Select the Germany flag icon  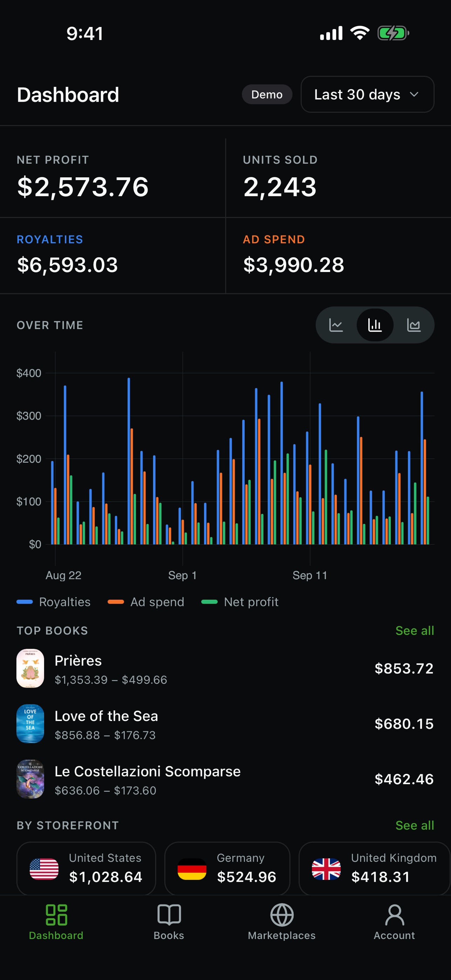[192, 869]
